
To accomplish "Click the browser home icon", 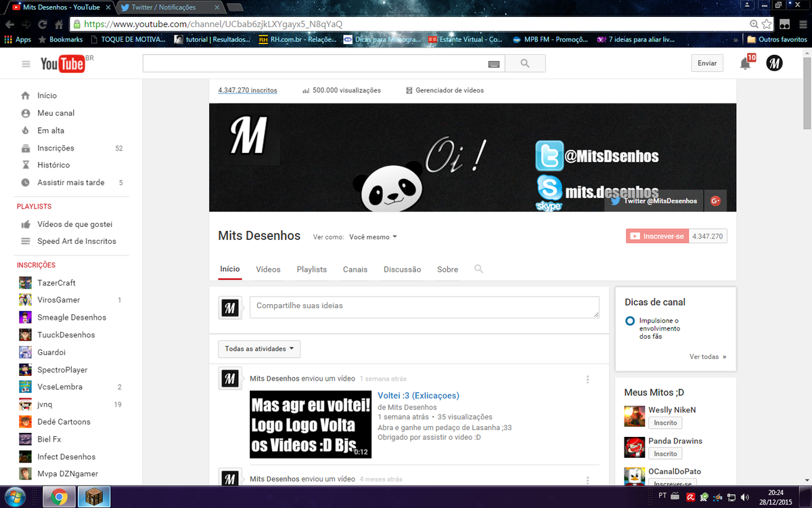I will pos(59,24).
